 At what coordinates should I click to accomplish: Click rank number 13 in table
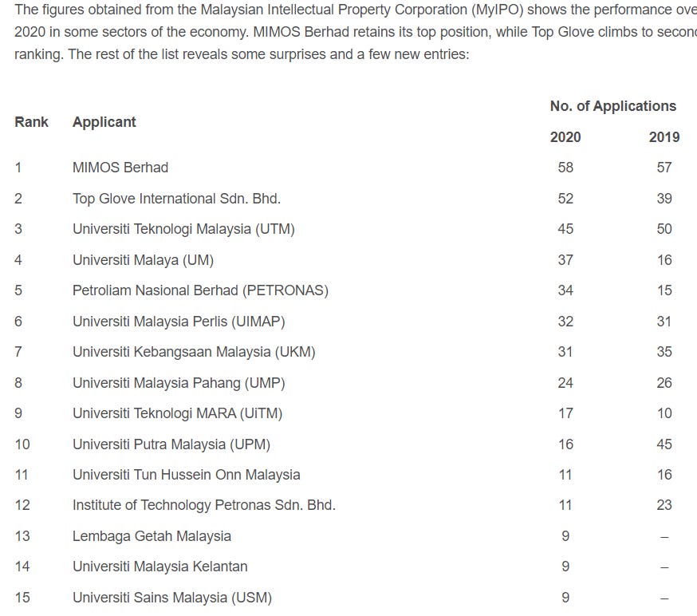coord(22,536)
